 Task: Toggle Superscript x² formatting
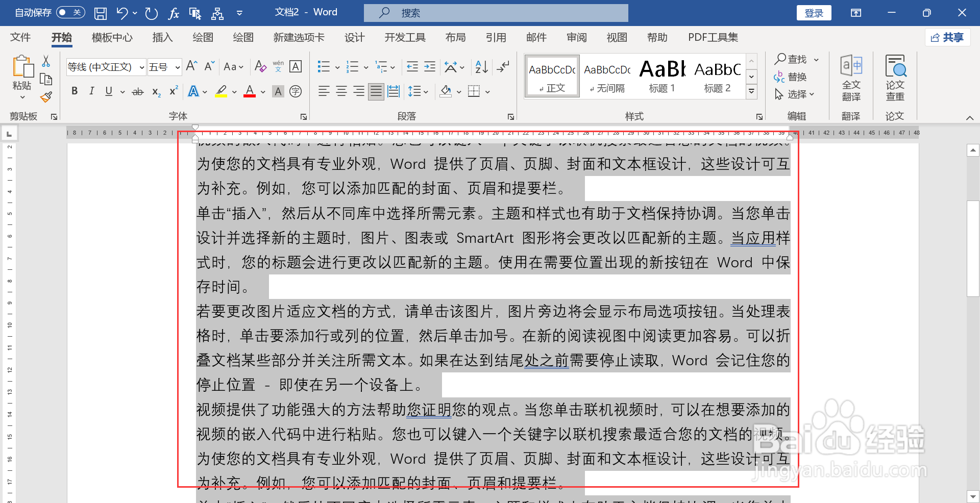(x=174, y=91)
